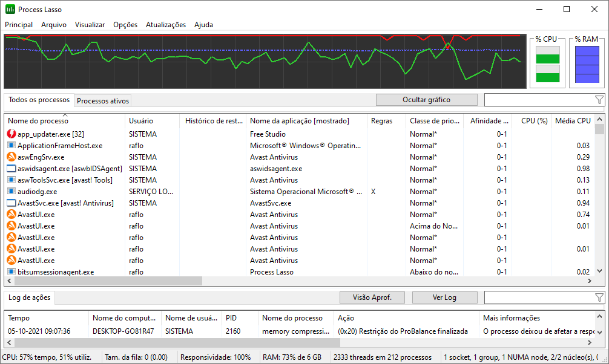
Task: Click Abaixo do no... priority class cell
Action: pos(434,271)
